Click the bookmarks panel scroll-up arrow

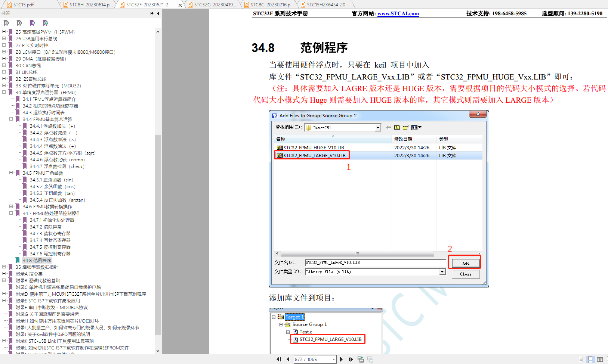158,32
